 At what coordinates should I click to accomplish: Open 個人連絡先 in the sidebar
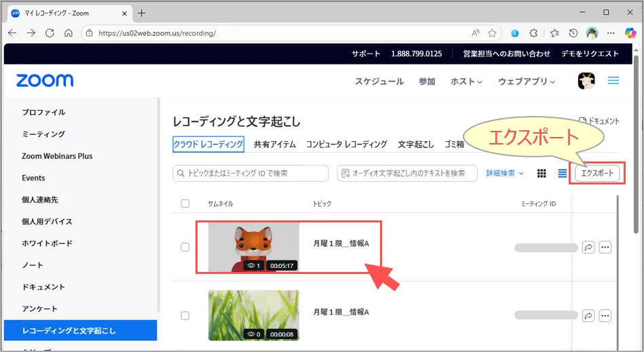point(40,200)
